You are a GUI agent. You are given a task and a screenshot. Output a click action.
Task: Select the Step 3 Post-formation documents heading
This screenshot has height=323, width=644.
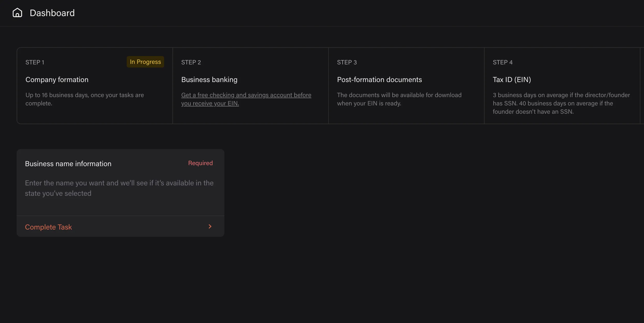379,80
